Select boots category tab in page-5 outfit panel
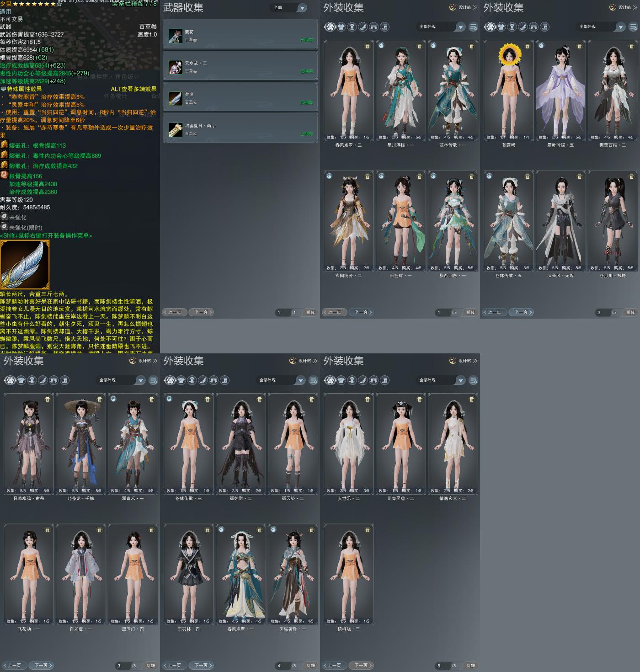This screenshot has width=640, height=672. click(x=384, y=380)
